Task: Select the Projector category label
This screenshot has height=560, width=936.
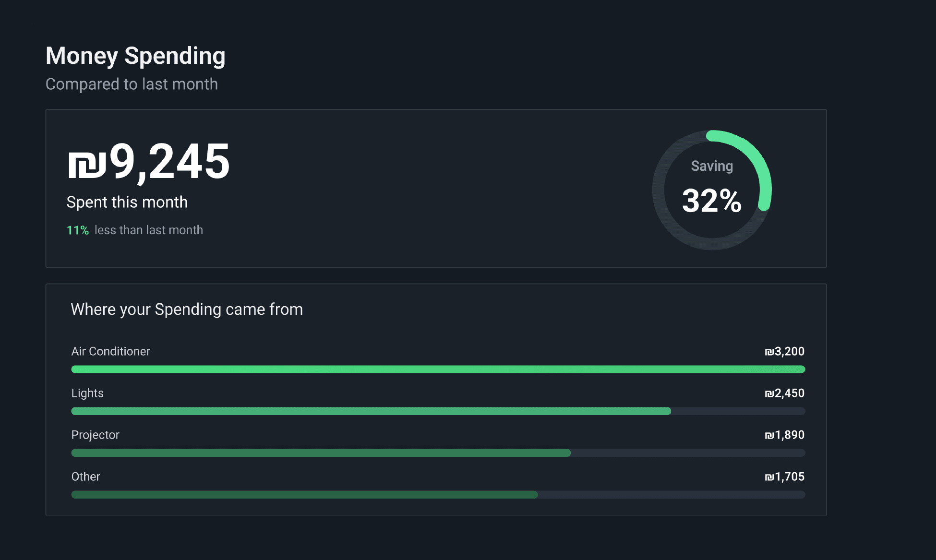Action: pos(95,435)
